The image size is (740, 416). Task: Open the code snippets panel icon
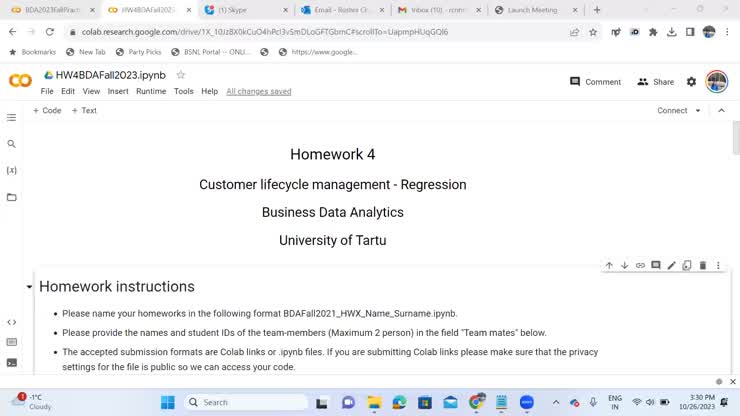[11, 322]
